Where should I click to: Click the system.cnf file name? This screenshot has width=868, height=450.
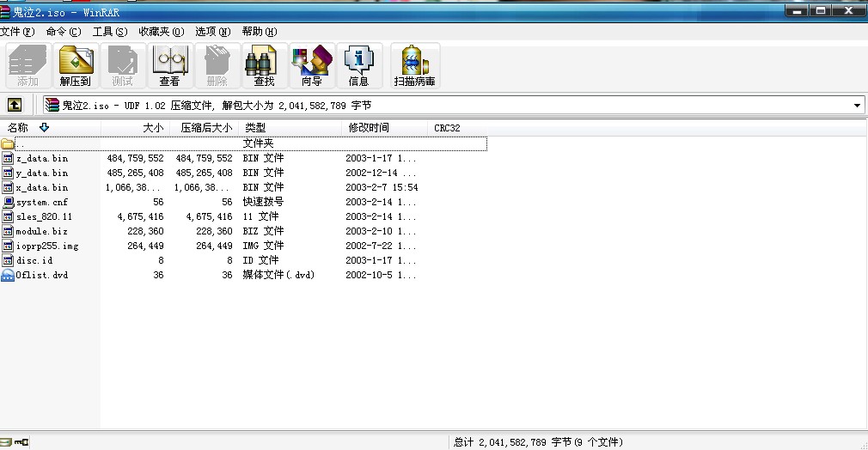pos(42,202)
